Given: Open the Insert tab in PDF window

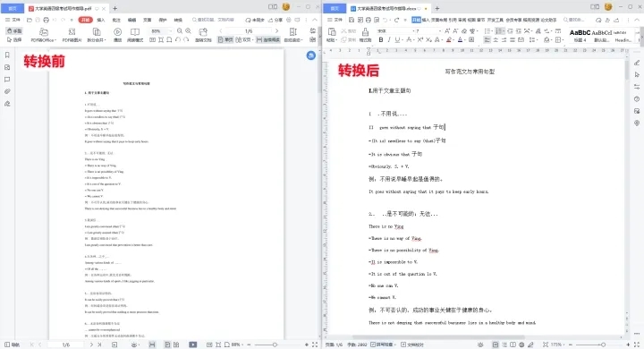Looking at the screenshot, I should pos(101,20).
